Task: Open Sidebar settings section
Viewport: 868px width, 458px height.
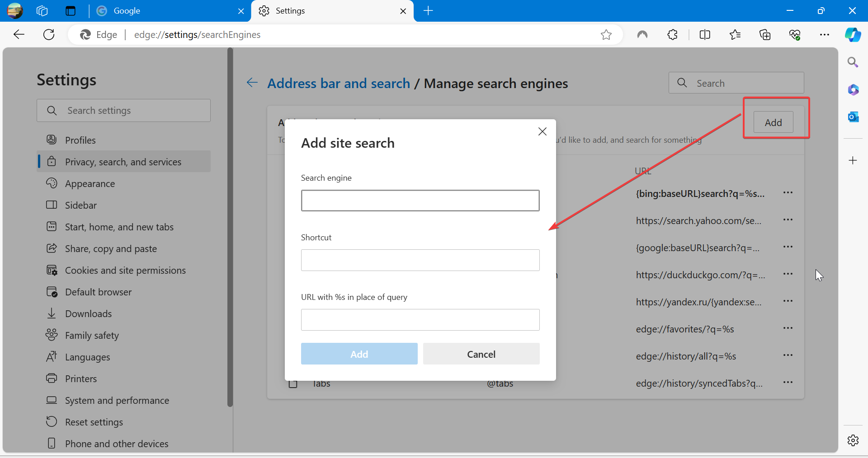Action: (123, 205)
